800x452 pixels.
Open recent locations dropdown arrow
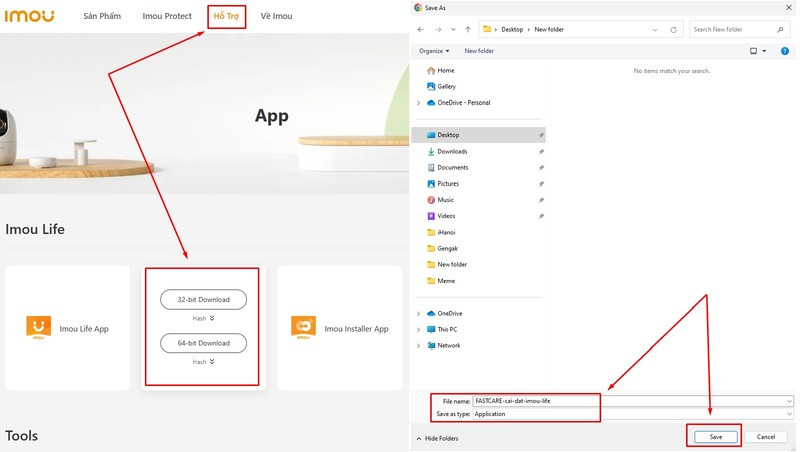click(x=453, y=30)
